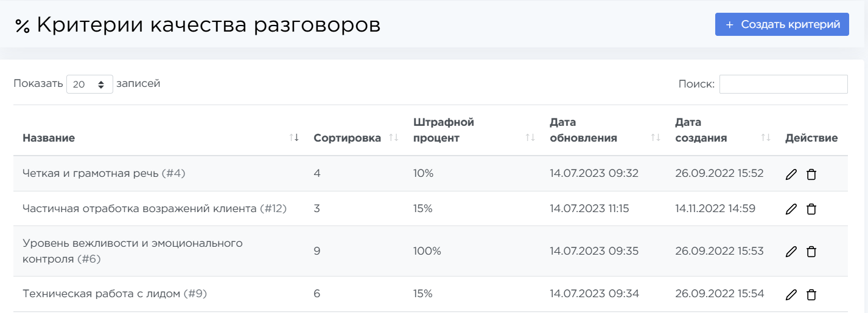Sort by "Дата обновления" column header

(x=583, y=130)
